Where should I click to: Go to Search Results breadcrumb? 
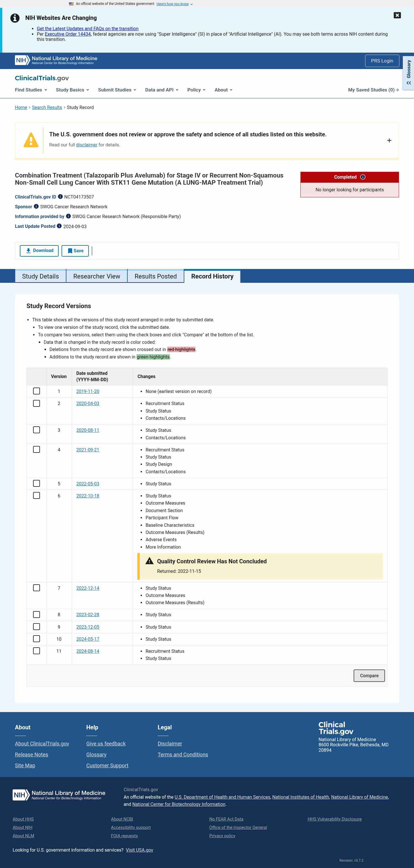pyautogui.click(x=47, y=108)
